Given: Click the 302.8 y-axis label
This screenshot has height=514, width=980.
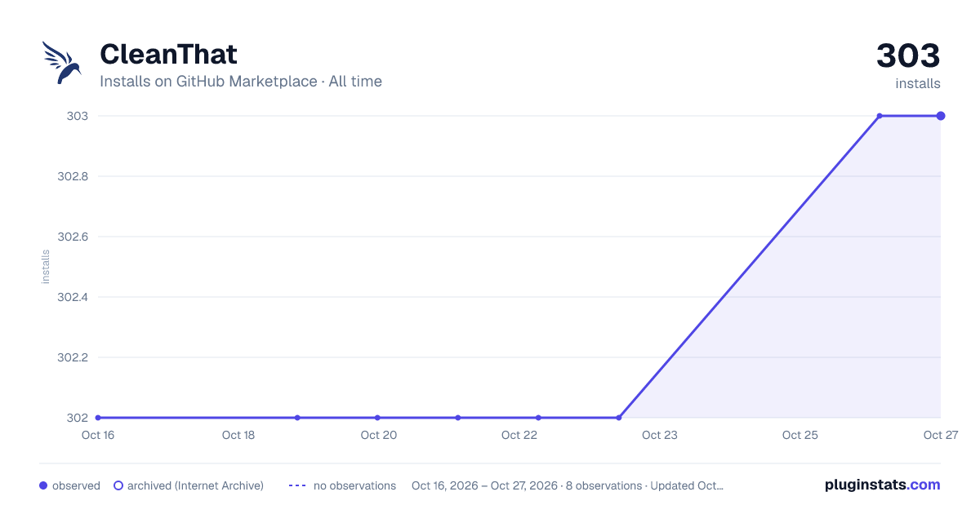Looking at the screenshot, I should [72, 176].
